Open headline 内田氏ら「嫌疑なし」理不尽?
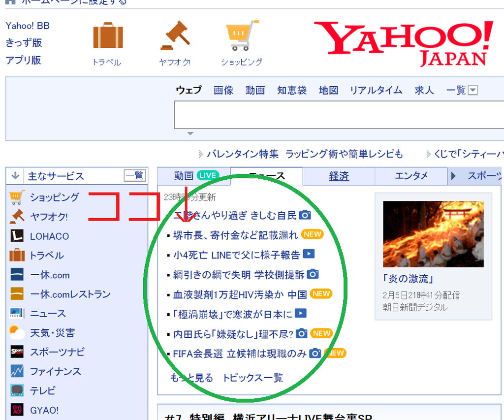This screenshot has height=420, width=504. coord(233,334)
